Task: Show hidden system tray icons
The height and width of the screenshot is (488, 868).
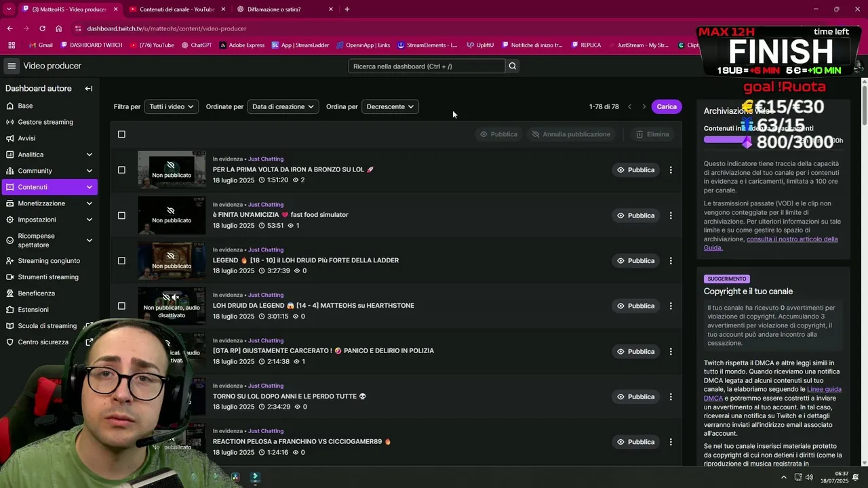Action: [x=784, y=477]
